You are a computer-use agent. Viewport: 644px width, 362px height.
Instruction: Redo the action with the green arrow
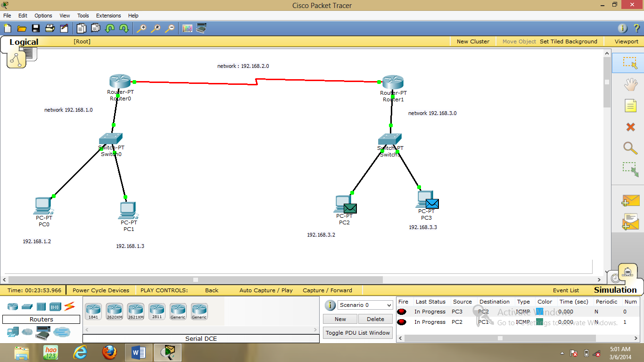coord(124,28)
